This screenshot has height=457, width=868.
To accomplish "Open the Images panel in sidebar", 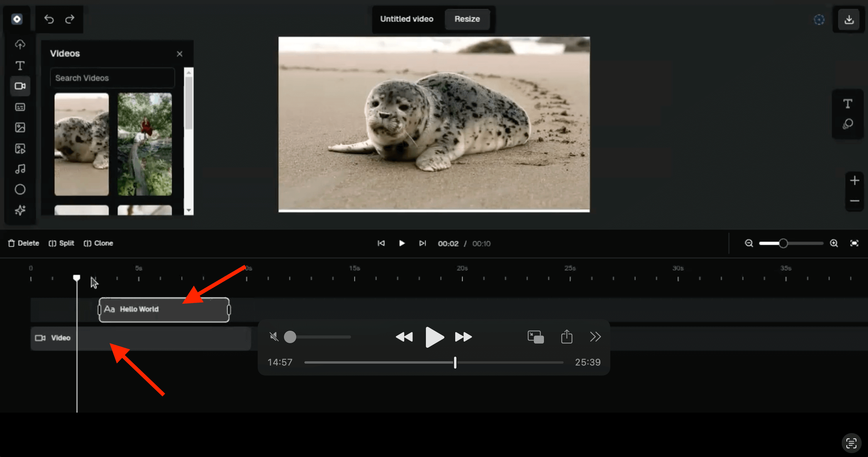I will point(20,128).
